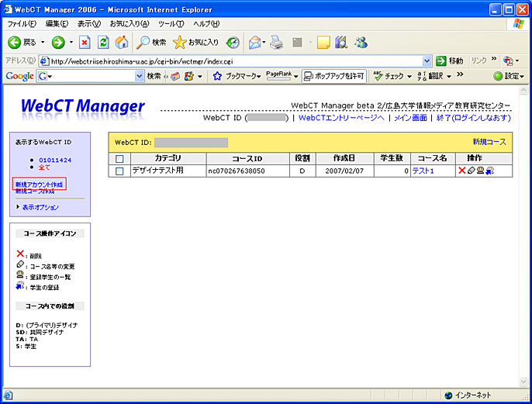The image size is (532, 404).
Task: Register students icon in テスト1 row
Action: pyautogui.click(x=489, y=171)
